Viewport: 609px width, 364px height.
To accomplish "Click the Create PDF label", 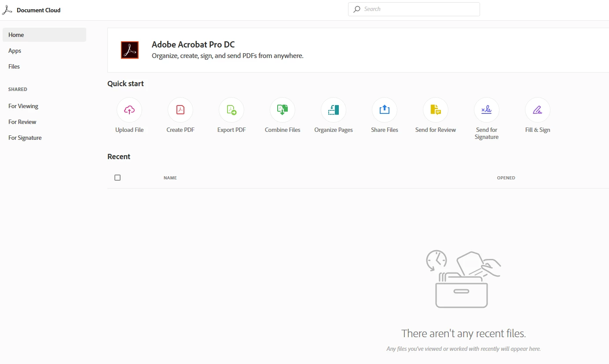I will [x=180, y=130].
